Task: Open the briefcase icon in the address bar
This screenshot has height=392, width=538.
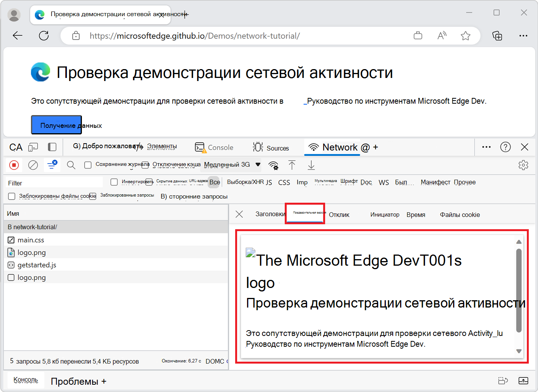Action: coord(418,36)
